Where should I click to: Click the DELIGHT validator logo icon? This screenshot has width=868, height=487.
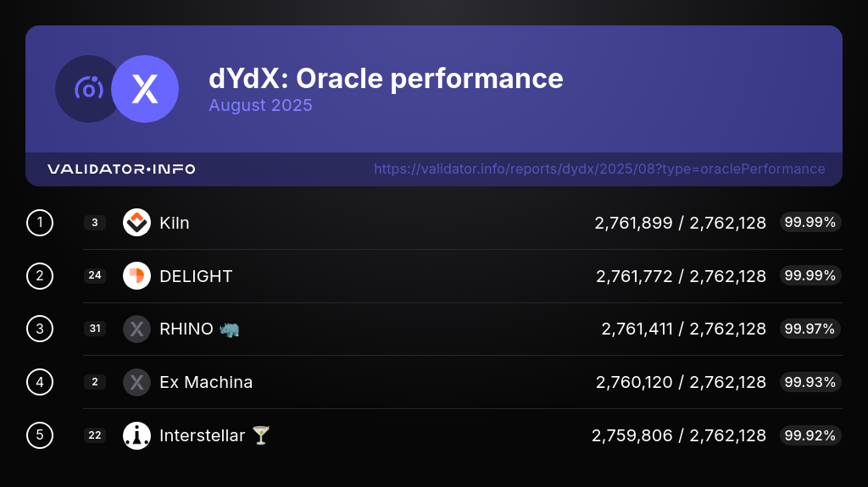pyautogui.click(x=136, y=276)
